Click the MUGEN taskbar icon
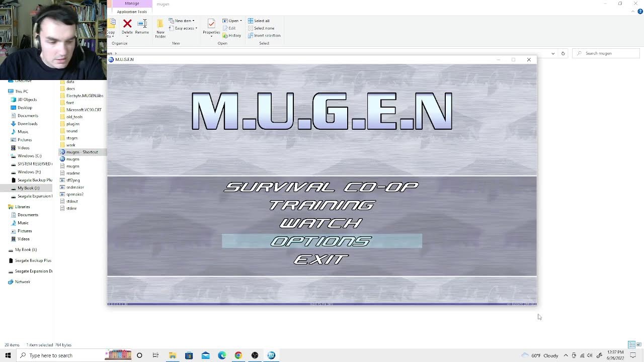 click(x=272, y=355)
